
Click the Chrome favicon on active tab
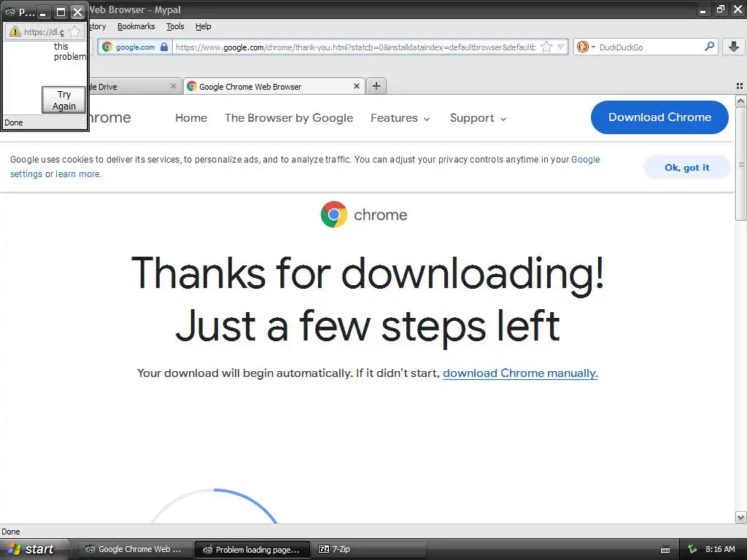tap(192, 86)
